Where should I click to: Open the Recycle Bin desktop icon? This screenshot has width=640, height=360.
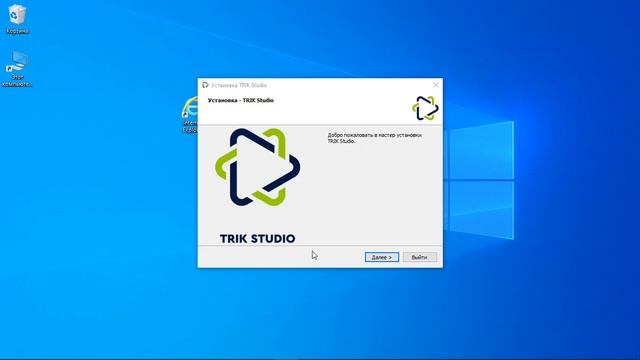click(17, 19)
